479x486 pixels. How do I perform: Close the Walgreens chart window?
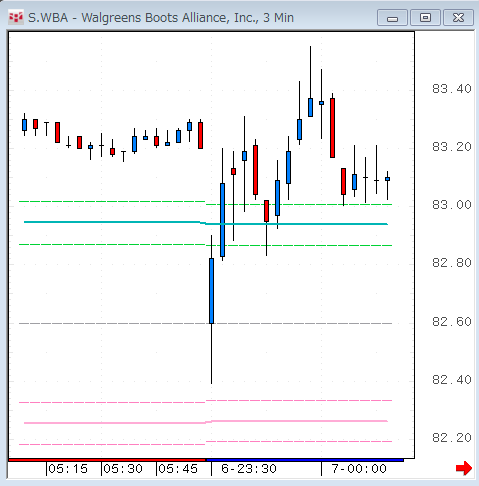click(458, 18)
